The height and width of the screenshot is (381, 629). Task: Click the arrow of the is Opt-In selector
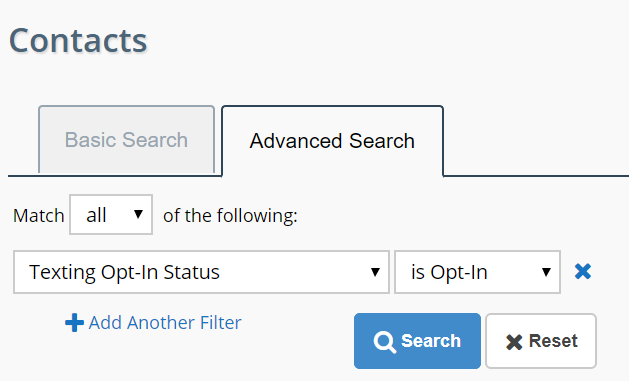pyautogui.click(x=546, y=272)
